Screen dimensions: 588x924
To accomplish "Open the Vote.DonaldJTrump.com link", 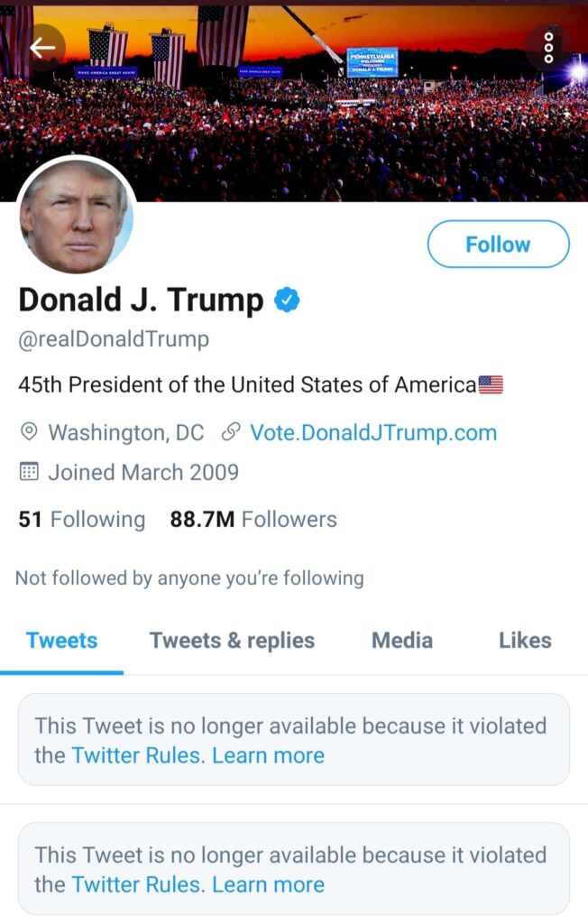I will point(373,432).
